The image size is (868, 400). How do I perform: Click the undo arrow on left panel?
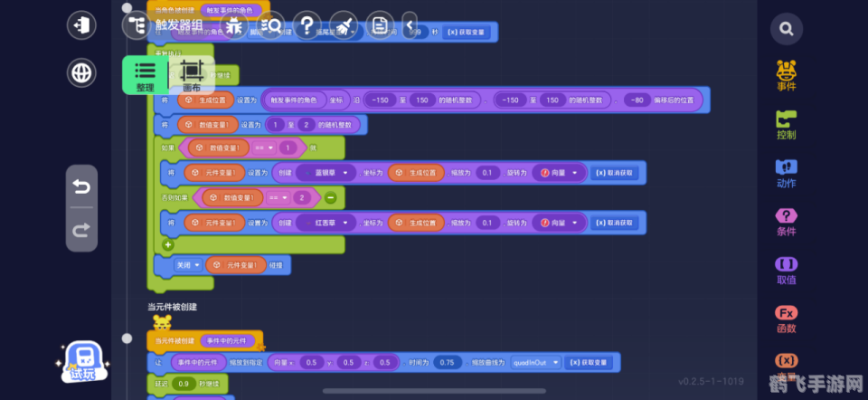[82, 186]
